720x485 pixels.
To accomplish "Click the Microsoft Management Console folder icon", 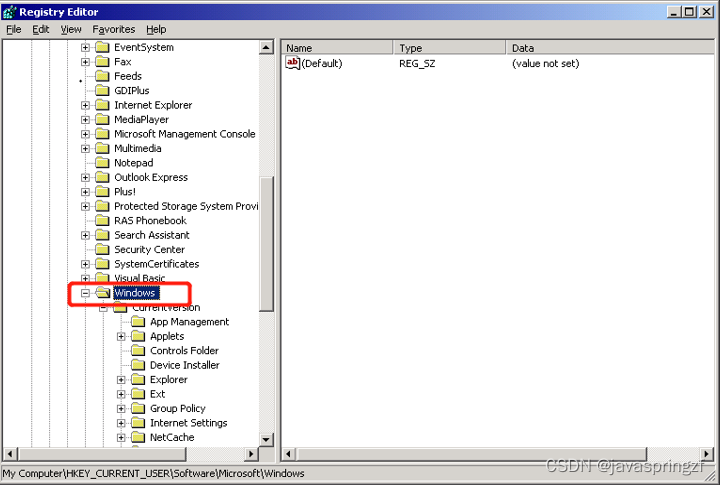I will 102,134.
